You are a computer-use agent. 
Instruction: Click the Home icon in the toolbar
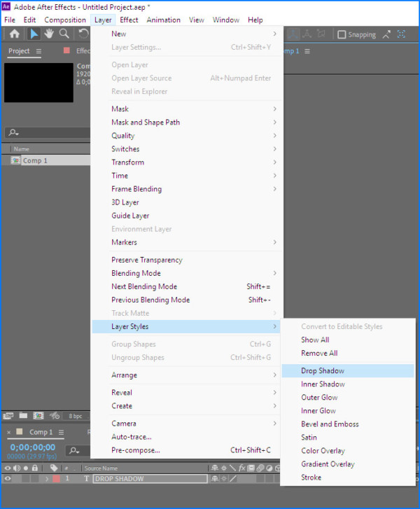(x=14, y=34)
